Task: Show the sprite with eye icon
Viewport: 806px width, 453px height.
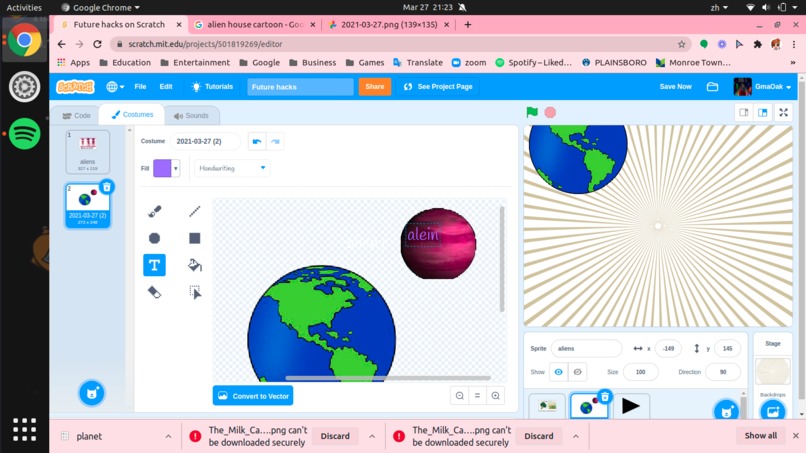Action: point(559,372)
